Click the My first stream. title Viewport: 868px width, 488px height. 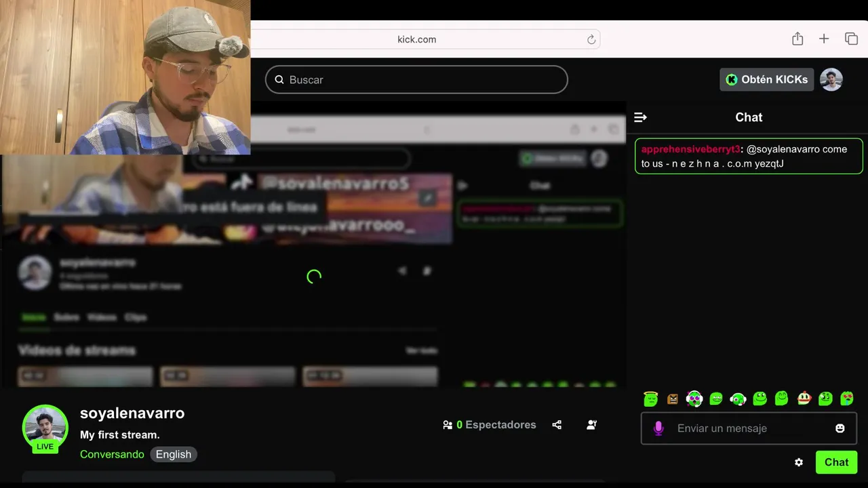coord(120,434)
